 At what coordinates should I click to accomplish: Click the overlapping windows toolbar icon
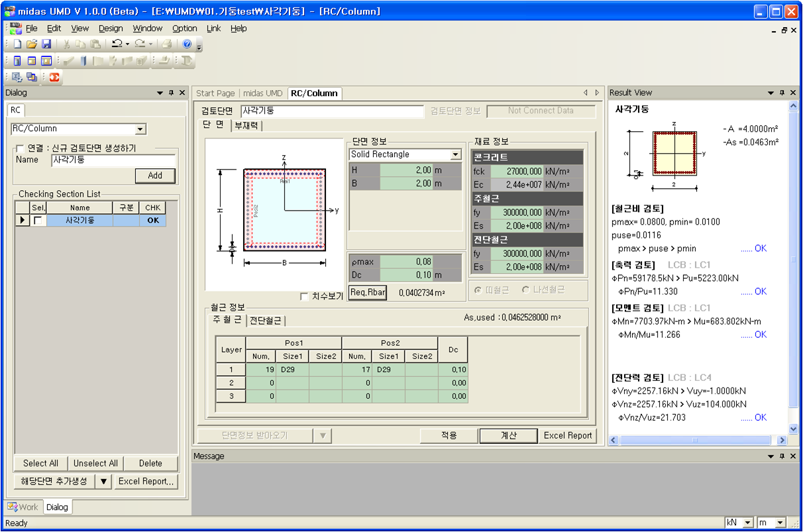(31, 78)
